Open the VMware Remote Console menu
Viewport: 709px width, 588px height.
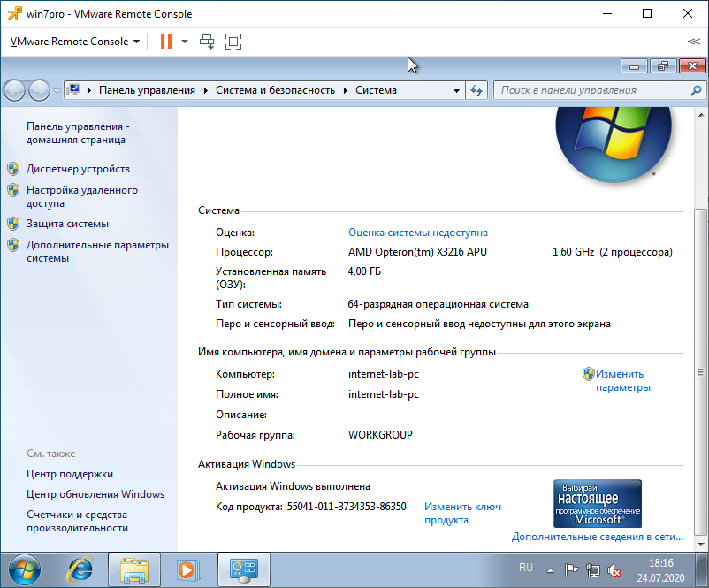[x=74, y=42]
